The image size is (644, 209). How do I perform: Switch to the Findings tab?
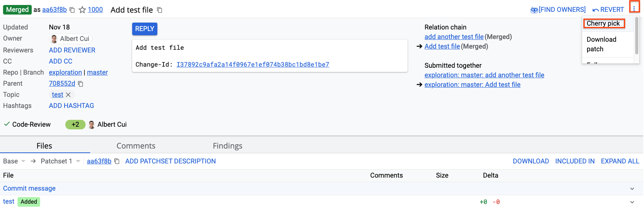coord(227,146)
